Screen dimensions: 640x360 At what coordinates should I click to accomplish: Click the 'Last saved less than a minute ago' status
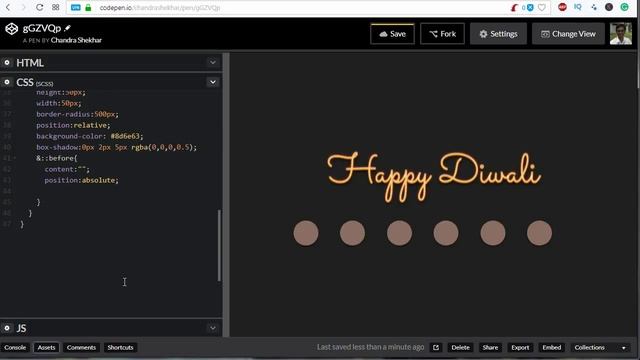coord(371,347)
